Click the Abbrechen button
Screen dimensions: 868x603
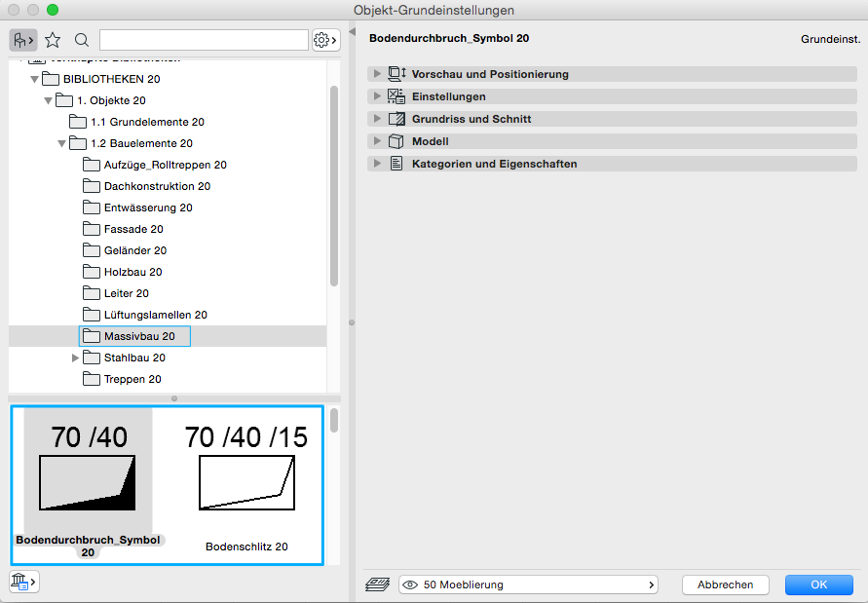(x=725, y=584)
